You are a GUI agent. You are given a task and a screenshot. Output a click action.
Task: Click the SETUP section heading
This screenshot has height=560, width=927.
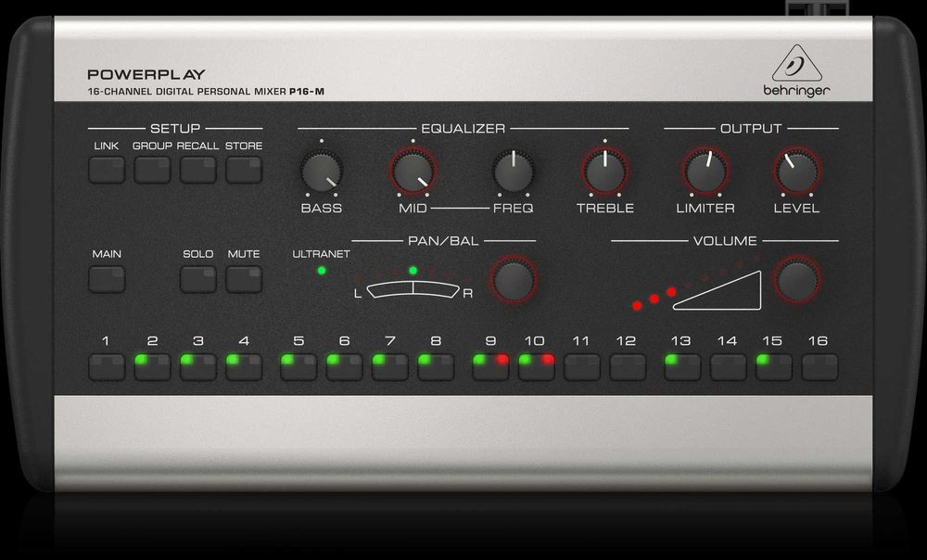tap(175, 128)
